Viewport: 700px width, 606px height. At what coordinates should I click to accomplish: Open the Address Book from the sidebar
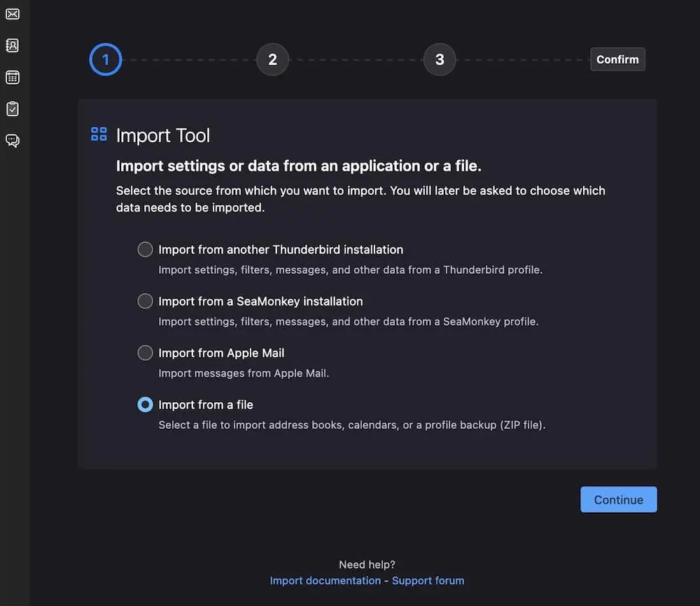[x=12, y=45]
